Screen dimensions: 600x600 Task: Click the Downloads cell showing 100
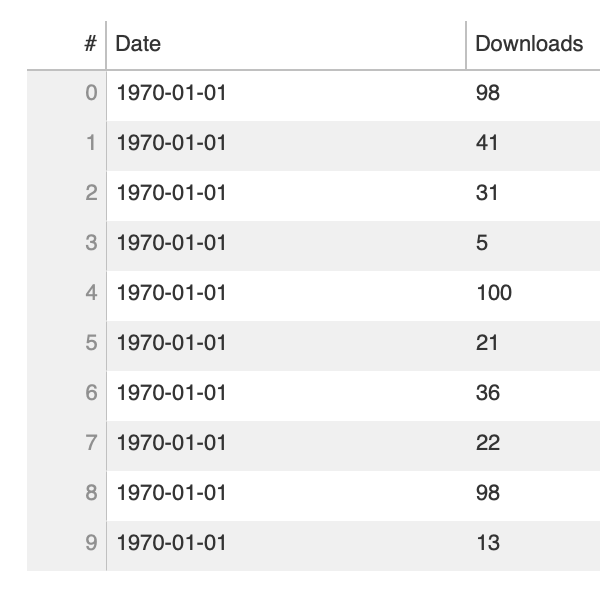[493, 293]
